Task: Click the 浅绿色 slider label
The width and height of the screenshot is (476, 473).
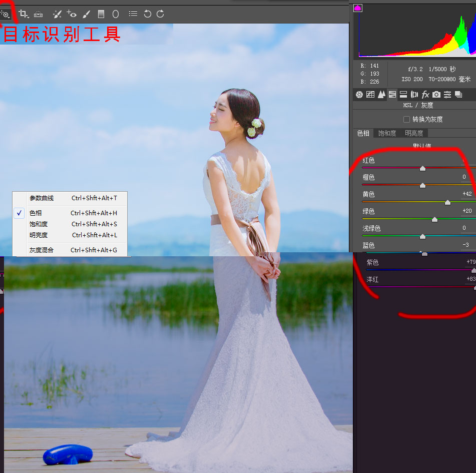Action: (x=371, y=228)
